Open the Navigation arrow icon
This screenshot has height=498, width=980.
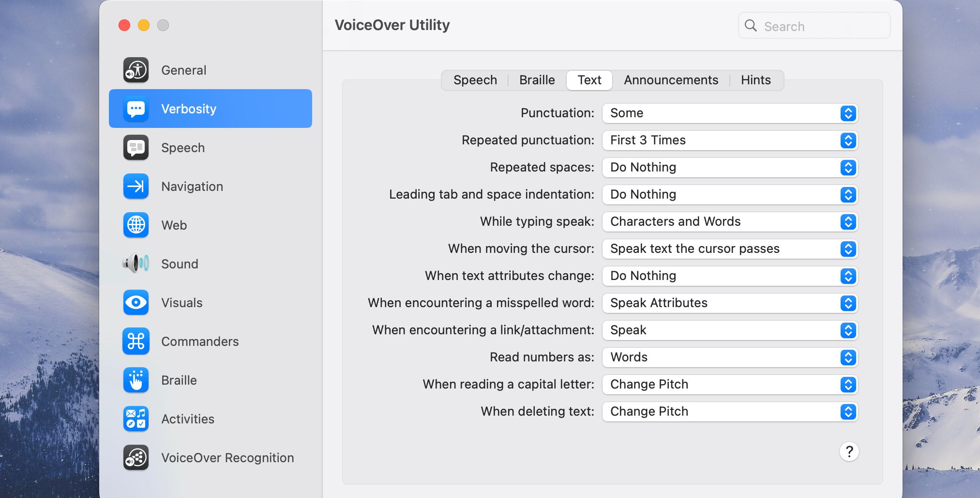pyautogui.click(x=136, y=187)
